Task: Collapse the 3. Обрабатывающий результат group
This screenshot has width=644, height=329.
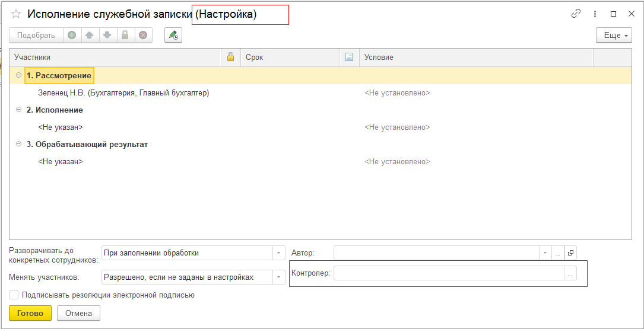Action: (18, 144)
